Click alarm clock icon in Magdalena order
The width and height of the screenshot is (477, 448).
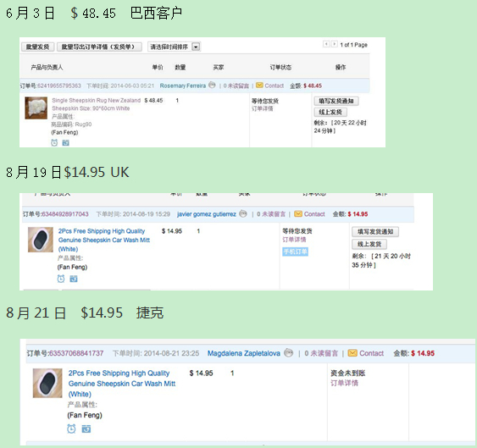(71, 429)
